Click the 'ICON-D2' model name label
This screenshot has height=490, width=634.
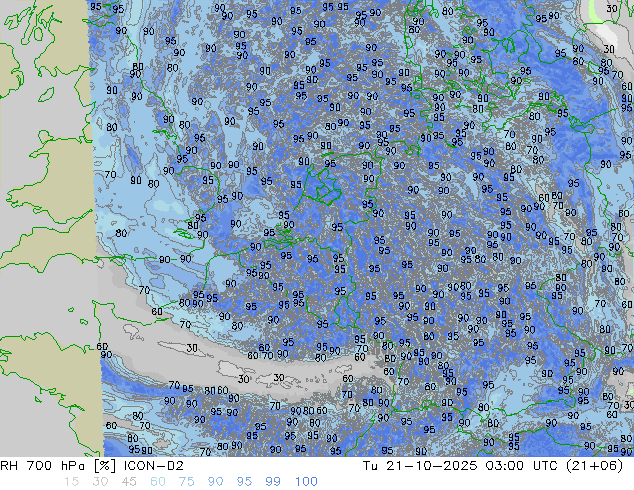pos(154,466)
